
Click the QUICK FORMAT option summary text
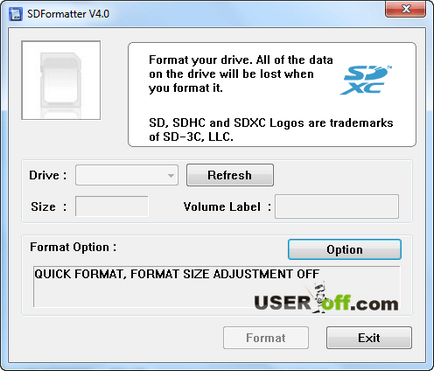177,274
